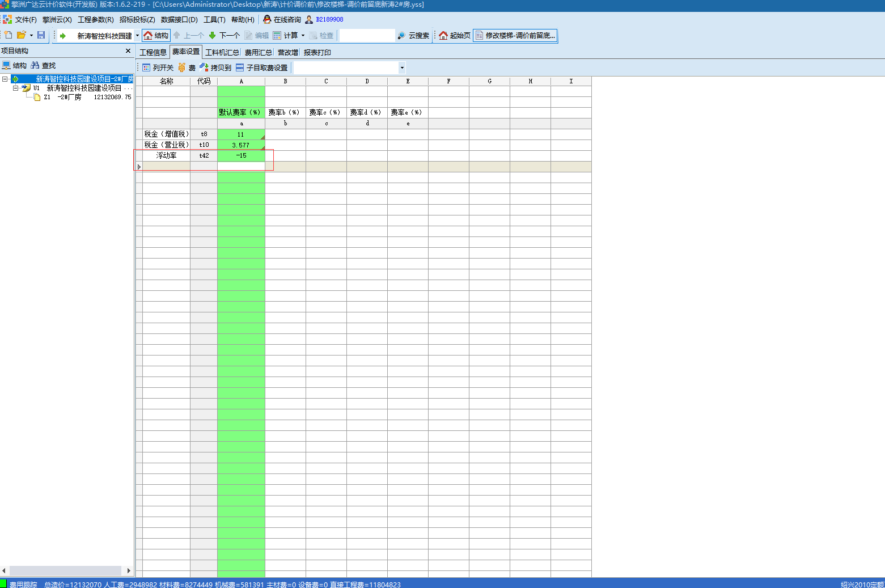The image size is (885, 588).
Task: Click the 下一个 green down arrow
Action: 225,35
